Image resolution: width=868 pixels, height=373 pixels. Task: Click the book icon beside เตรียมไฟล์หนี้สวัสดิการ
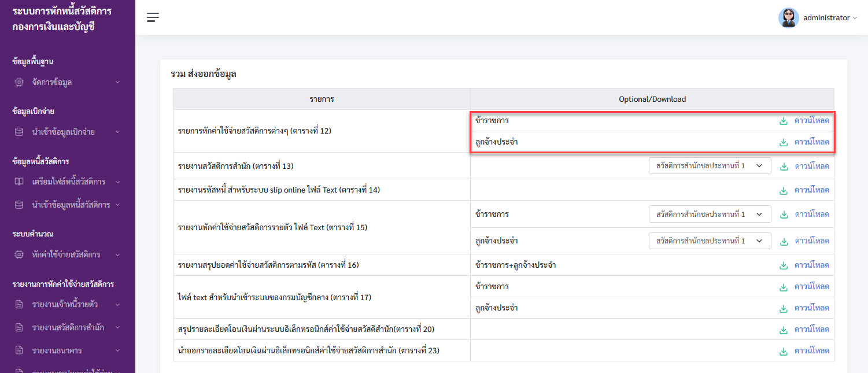click(19, 182)
